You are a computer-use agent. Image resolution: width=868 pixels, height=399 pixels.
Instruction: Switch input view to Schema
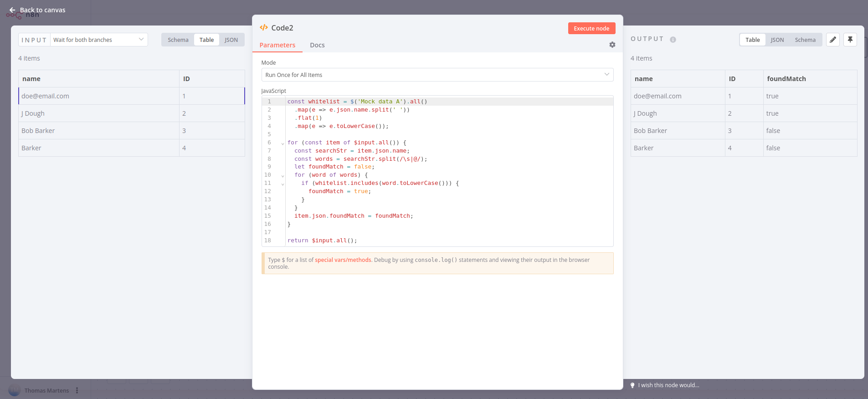(x=178, y=40)
